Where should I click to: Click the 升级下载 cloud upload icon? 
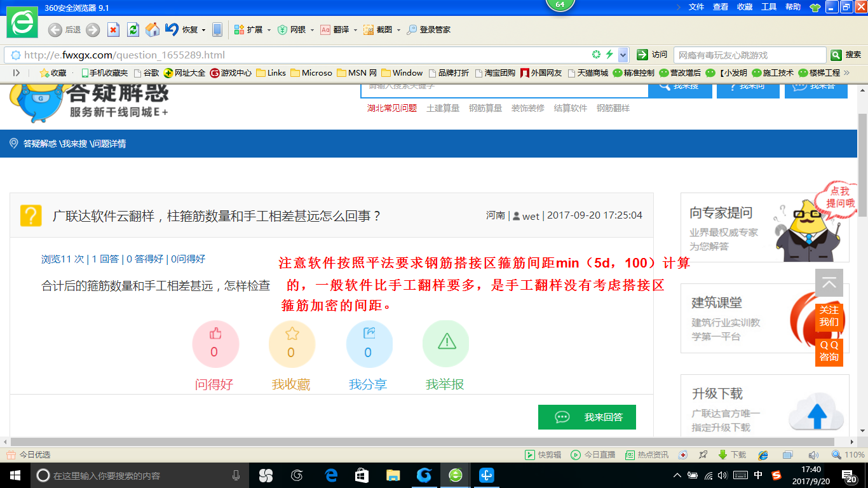tap(817, 412)
